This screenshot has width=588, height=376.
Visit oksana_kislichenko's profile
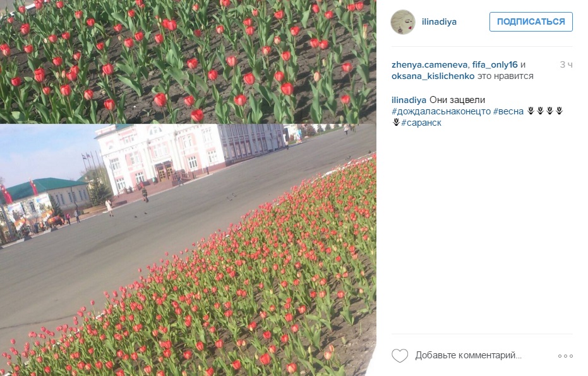click(x=433, y=76)
